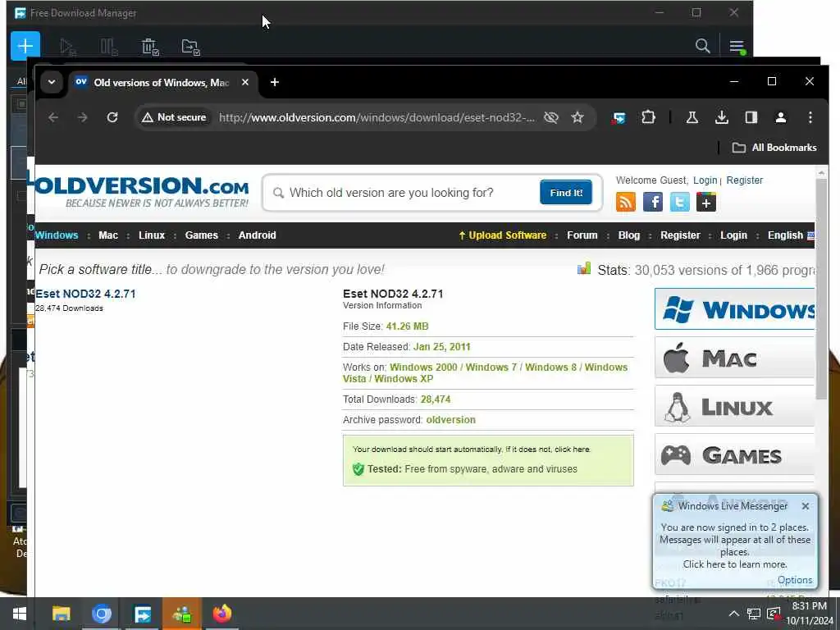Screen dimensions: 840x630
Task: Open search in Free Download Manager
Action: click(702, 46)
